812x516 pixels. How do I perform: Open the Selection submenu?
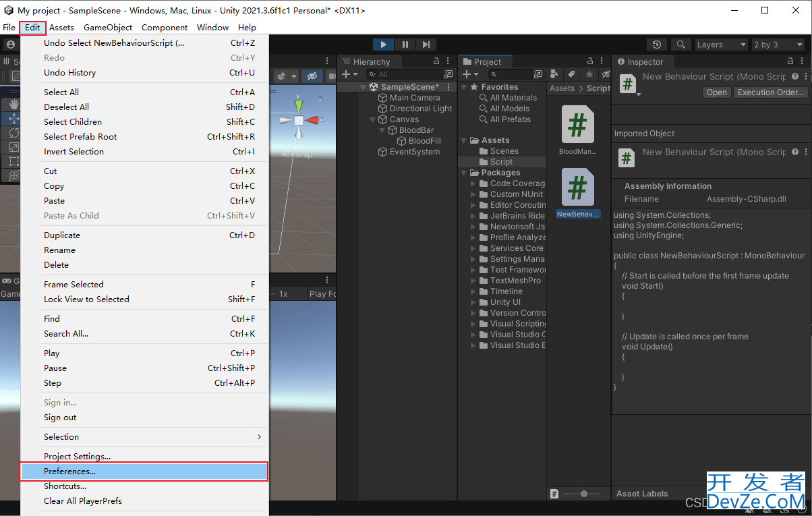click(x=145, y=437)
